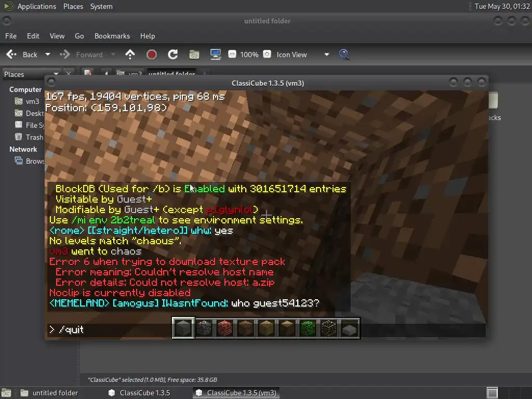Select the slab block hotbar slot
The width and height of the screenshot is (532, 399).
click(350, 328)
